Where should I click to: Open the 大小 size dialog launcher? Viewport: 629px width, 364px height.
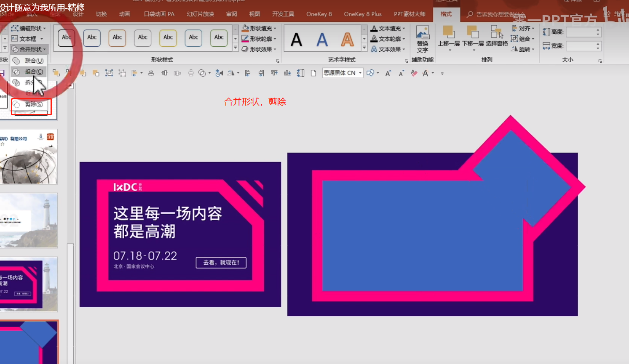(x=600, y=61)
